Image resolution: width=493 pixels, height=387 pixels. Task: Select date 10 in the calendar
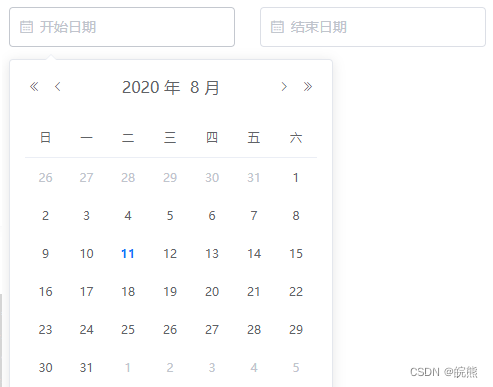tap(86, 254)
